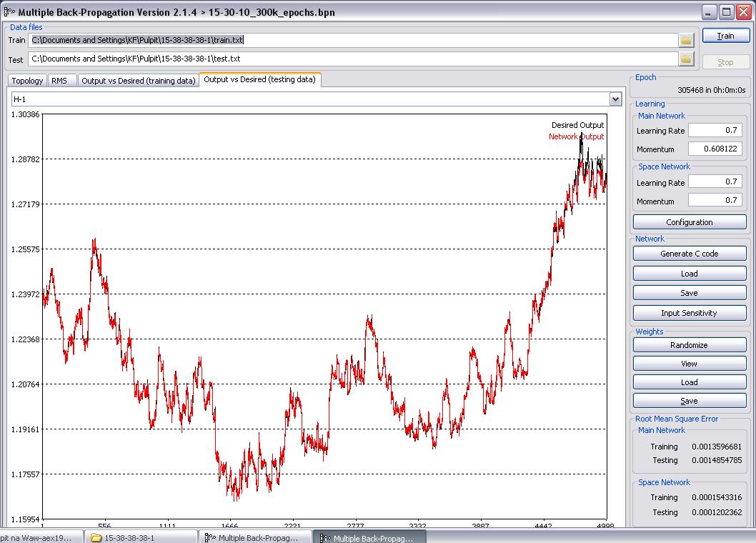Open Input Sensitivity analysis
The width and height of the screenshot is (756, 543).
[x=690, y=313]
